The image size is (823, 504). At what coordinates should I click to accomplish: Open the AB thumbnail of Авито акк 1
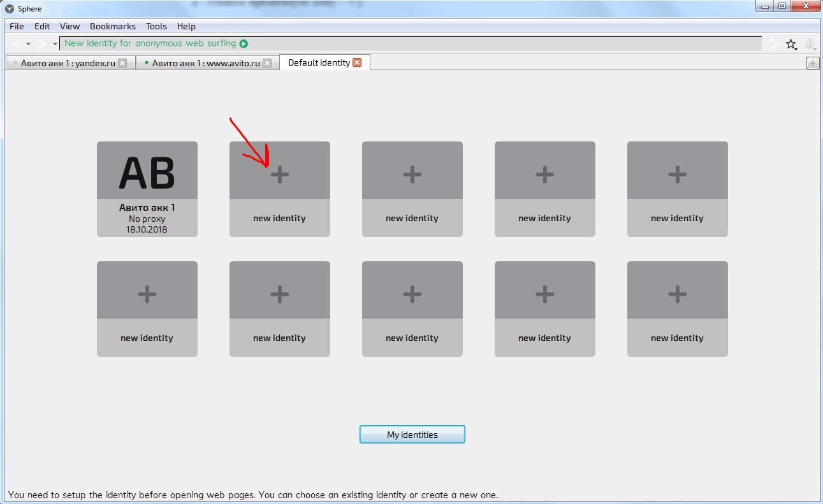point(147,170)
